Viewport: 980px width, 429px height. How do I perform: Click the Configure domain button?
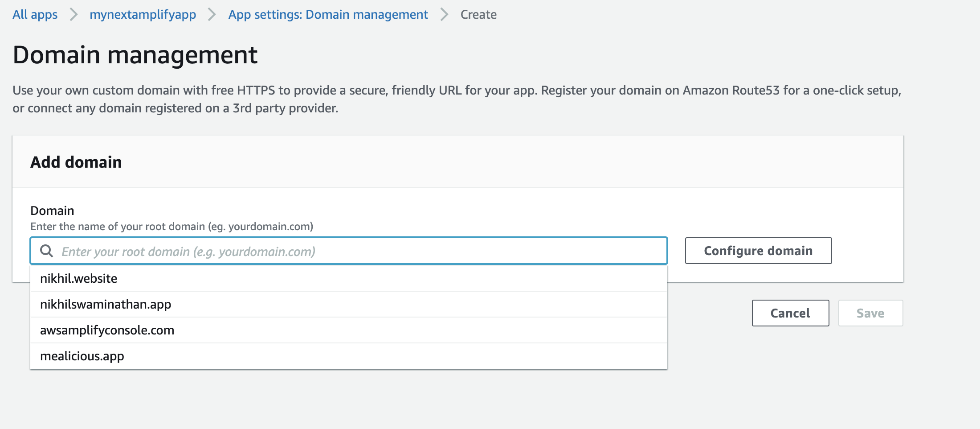tap(758, 251)
